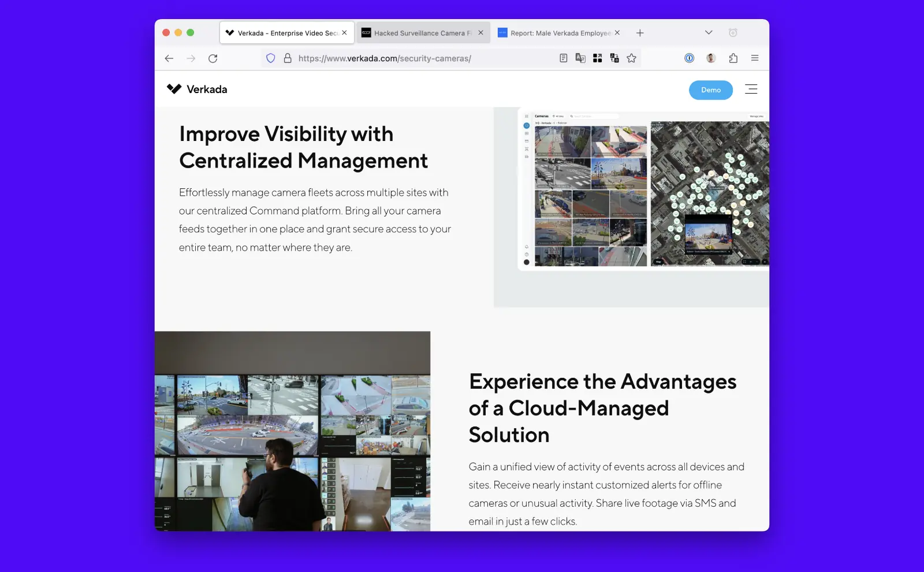Click the extensions puzzle piece icon

734,58
